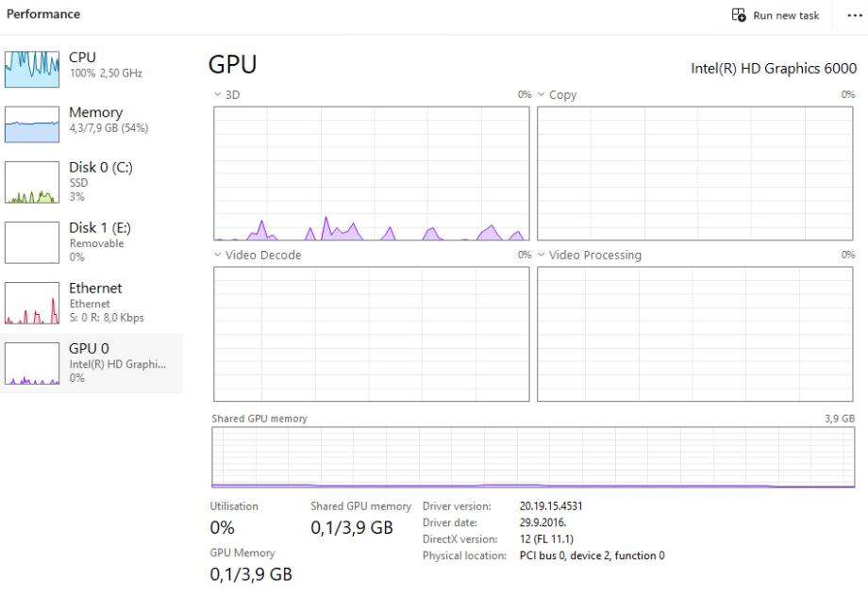Open the 3D graph dropdown chevron
Viewport: 868px width, 596px height.
pos(217,95)
